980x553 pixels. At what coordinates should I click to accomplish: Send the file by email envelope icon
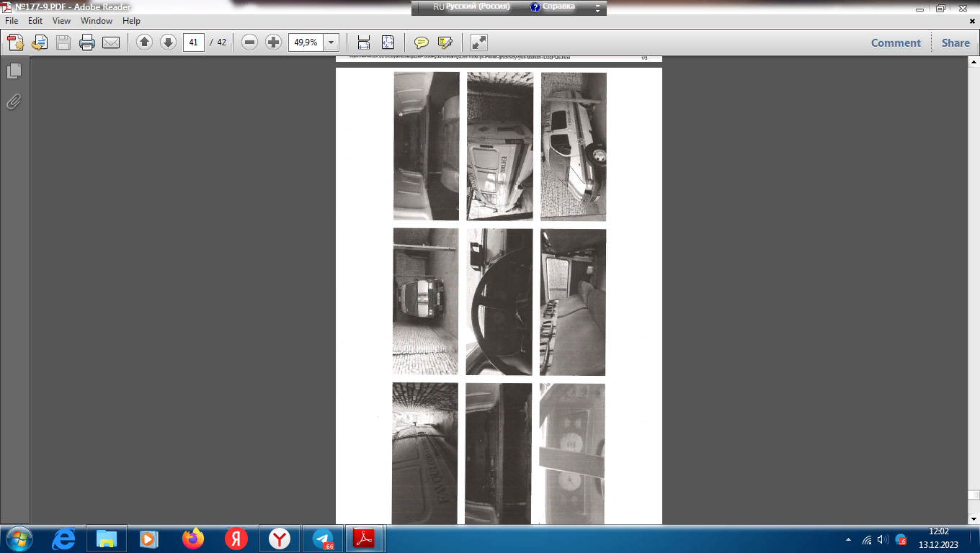click(111, 42)
